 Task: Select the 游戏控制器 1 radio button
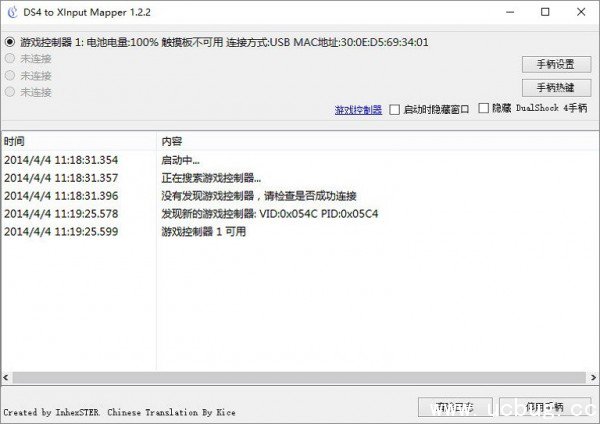(x=10, y=42)
